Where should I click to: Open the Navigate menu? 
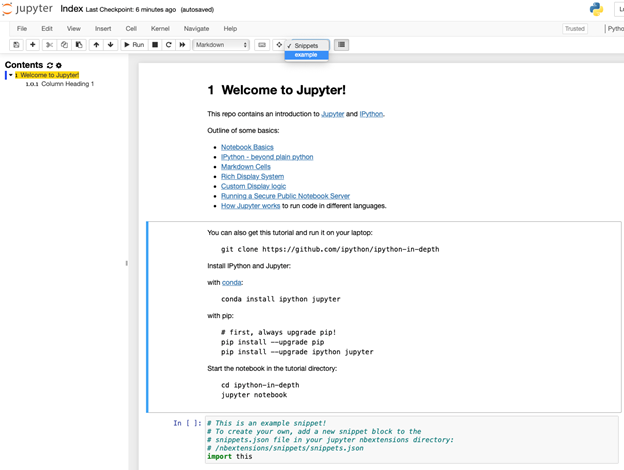196,28
